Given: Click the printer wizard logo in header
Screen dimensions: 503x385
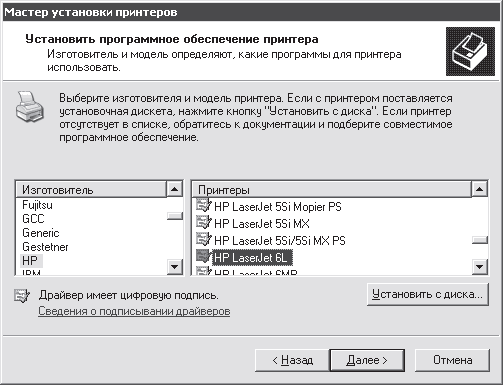Looking at the screenshot, I should 470,52.
